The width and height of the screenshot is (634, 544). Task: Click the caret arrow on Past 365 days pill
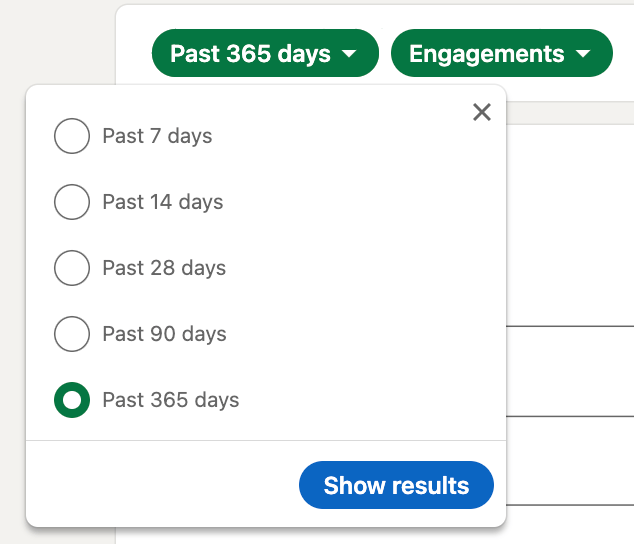(348, 54)
